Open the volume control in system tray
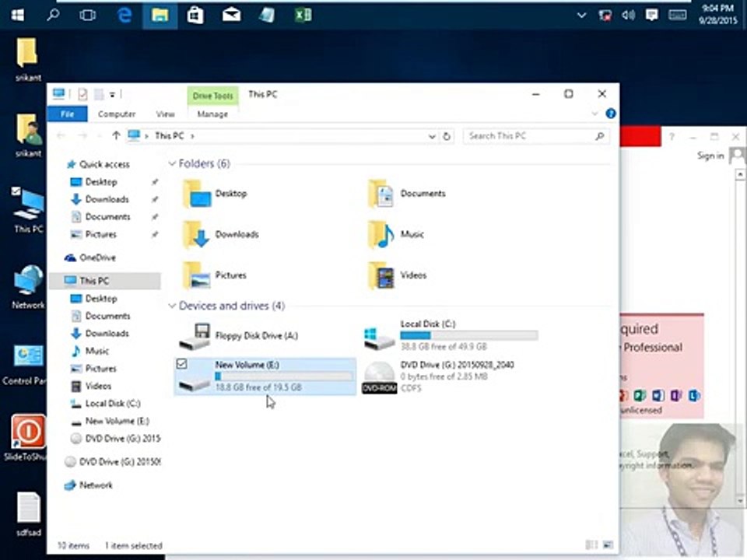Screen dimensions: 747x560 (629, 16)
